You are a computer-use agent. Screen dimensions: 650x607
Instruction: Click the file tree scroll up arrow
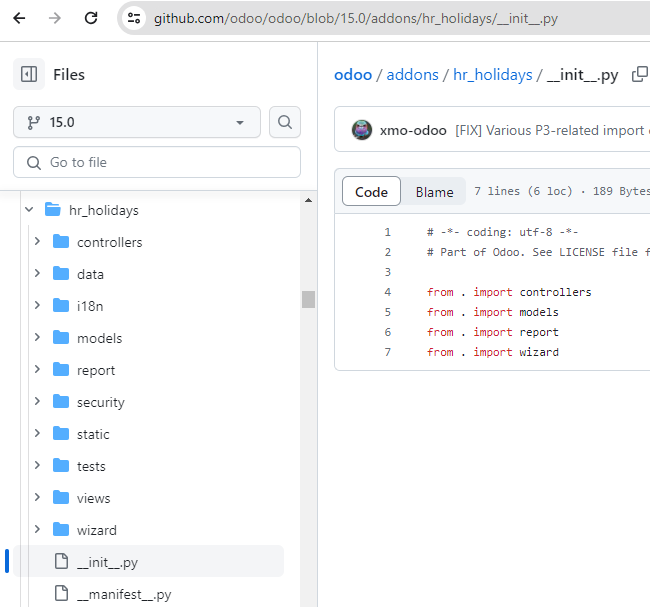[308, 200]
